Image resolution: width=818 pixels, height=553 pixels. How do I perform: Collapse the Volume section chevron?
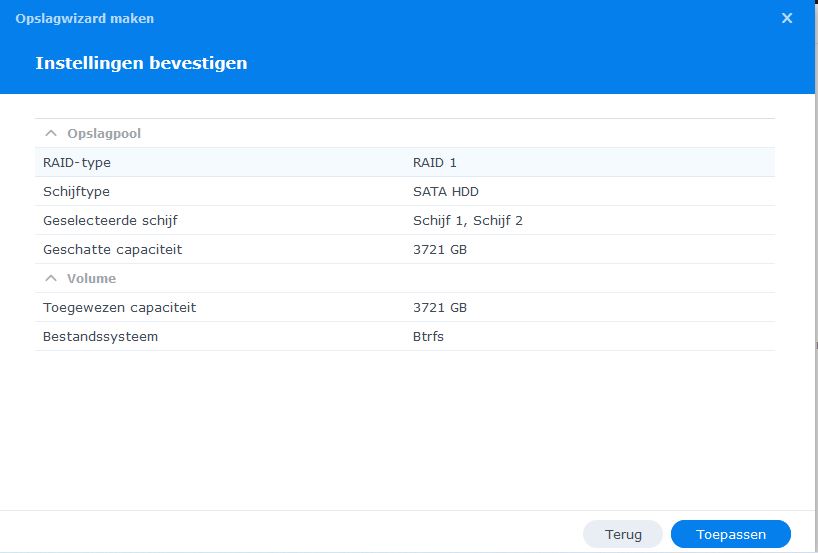50,278
